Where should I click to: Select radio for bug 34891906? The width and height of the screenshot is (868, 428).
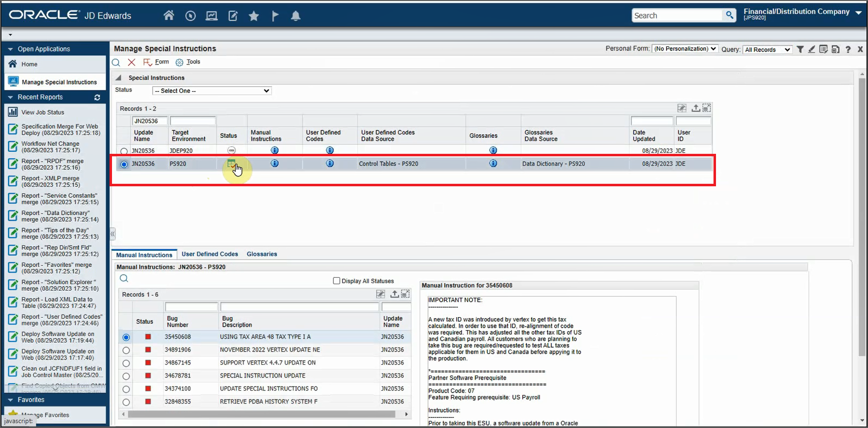(x=126, y=350)
